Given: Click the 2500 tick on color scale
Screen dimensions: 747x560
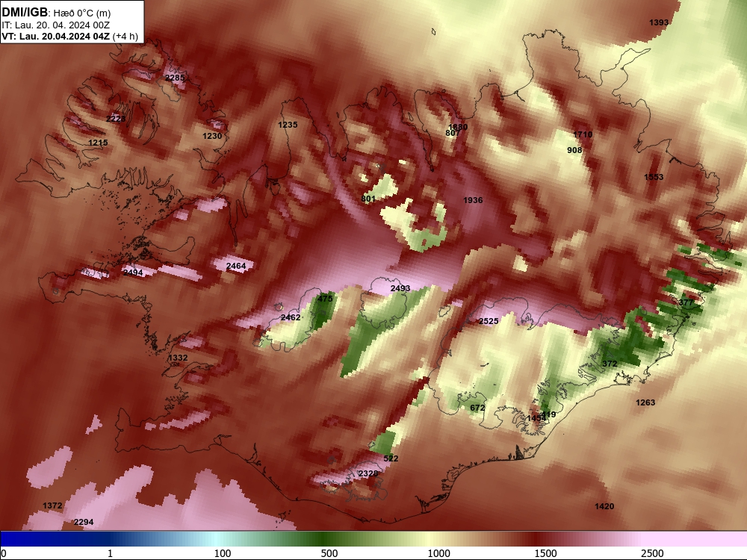Looking at the screenshot, I should click(652, 553).
